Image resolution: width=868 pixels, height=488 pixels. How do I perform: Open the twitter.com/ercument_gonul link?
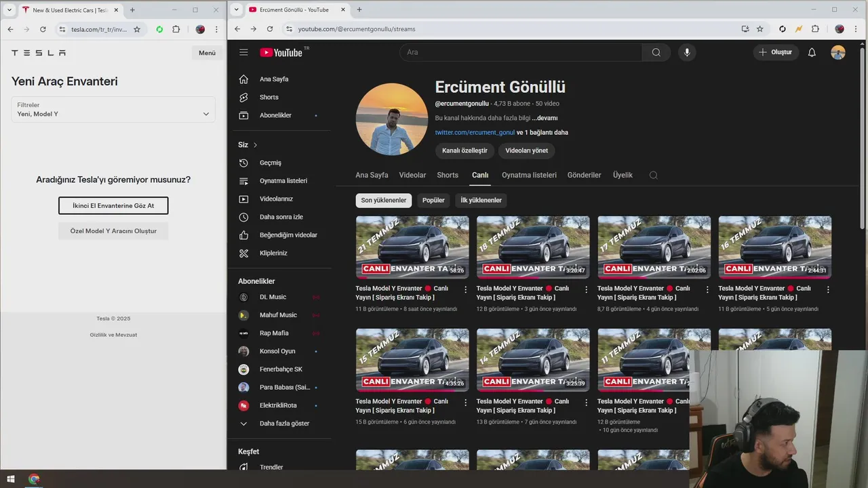click(x=475, y=132)
